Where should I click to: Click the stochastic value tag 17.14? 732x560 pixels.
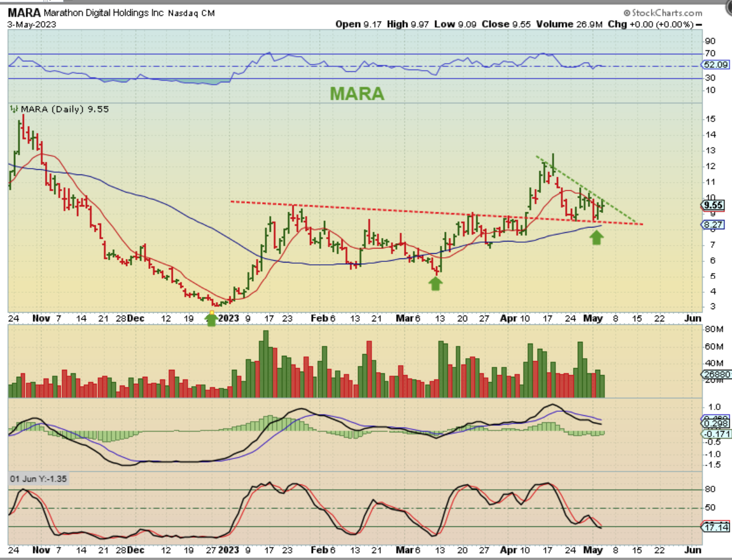(x=716, y=527)
